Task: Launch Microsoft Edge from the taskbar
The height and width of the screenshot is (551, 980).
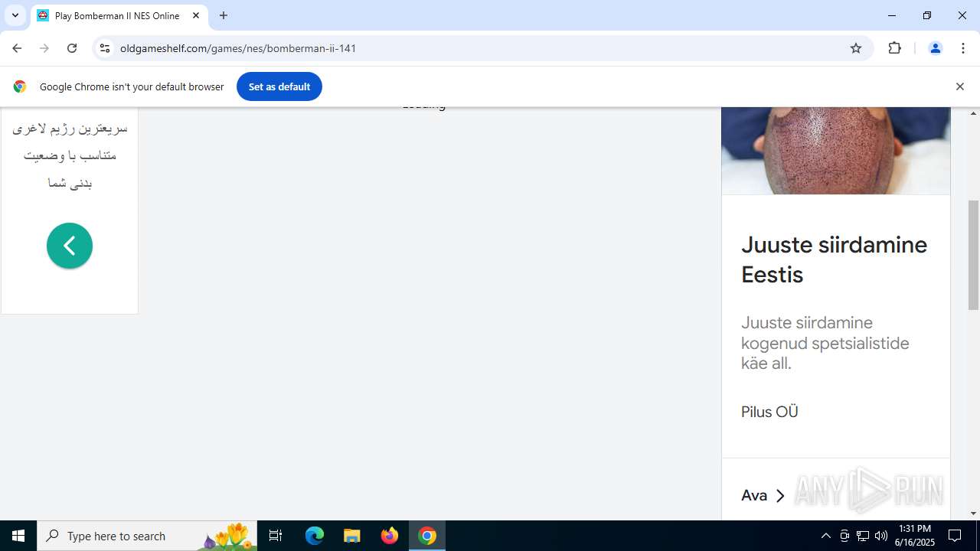Action: pyautogui.click(x=315, y=536)
